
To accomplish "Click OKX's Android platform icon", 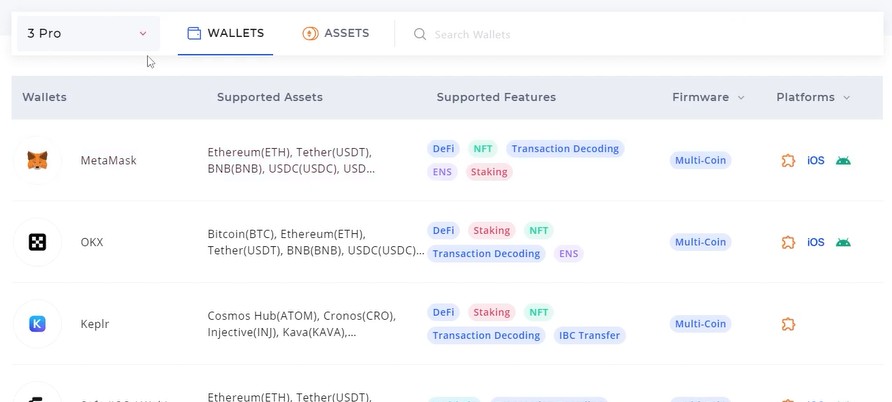I will tap(843, 242).
